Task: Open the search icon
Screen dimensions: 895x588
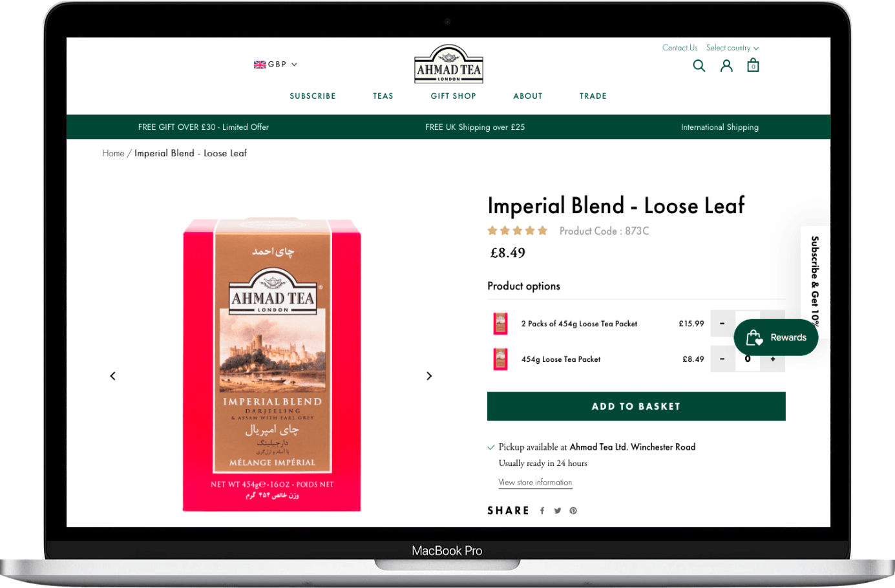Action: [699, 65]
